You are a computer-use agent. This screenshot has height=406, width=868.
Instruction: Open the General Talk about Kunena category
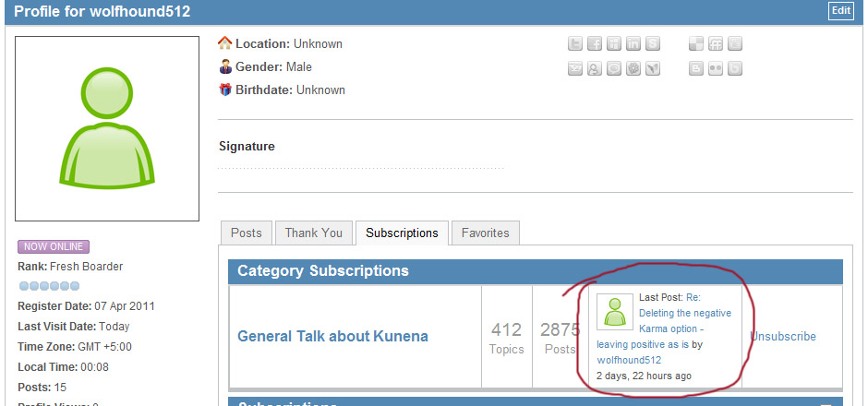point(332,337)
